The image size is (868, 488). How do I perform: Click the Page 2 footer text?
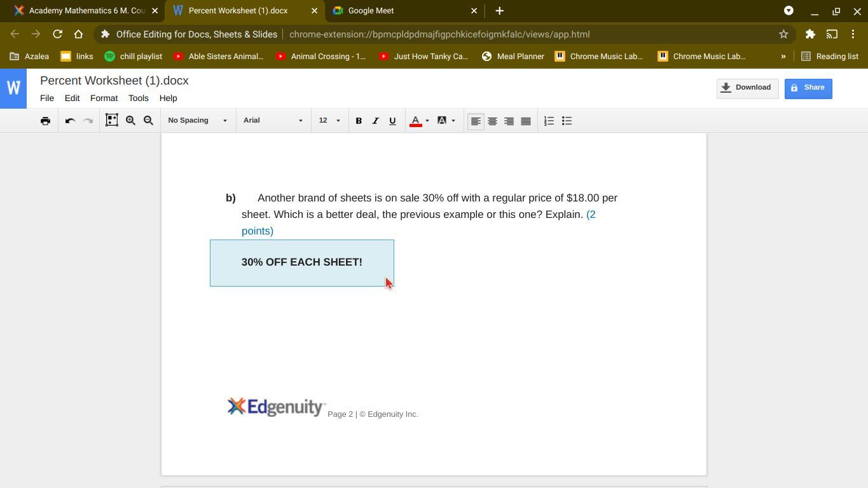[373, 414]
